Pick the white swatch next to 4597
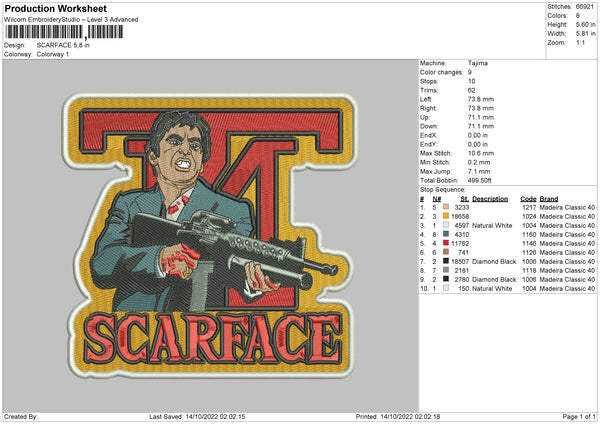 tap(446, 225)
